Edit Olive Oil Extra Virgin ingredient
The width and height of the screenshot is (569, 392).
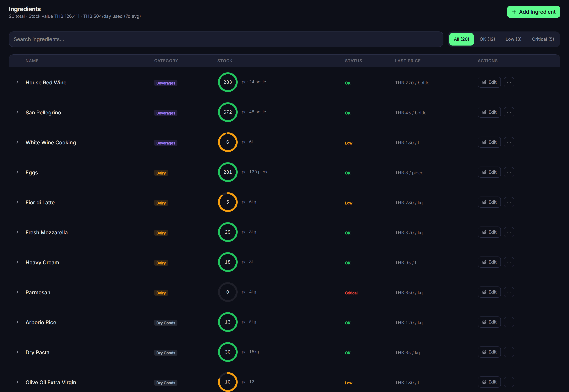click(x=489, y=382)
